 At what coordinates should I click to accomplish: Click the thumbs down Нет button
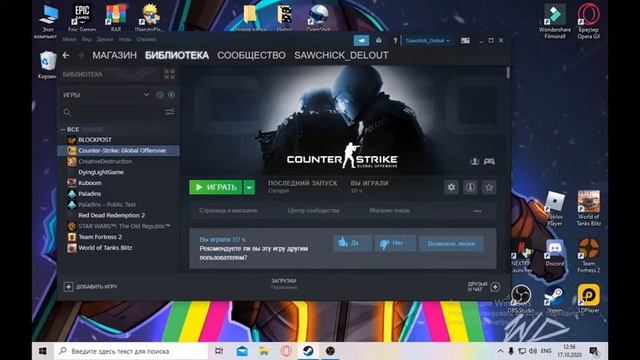[x=395, y=243]
